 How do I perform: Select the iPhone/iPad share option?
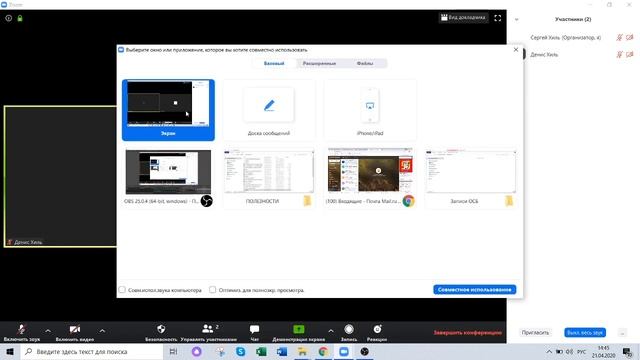(x=370, y=110)
